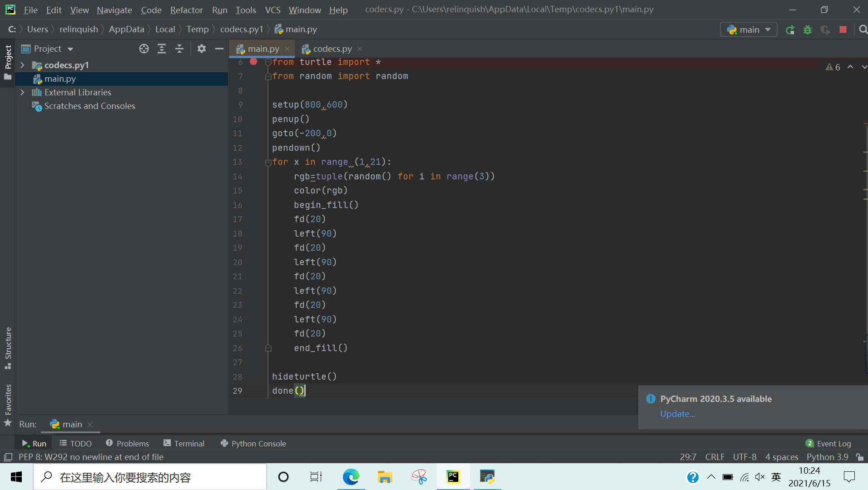This screenshot has width=868, height=490.
Task: Open Python 3.9 interpreter selector
Action: click(828, 457)
